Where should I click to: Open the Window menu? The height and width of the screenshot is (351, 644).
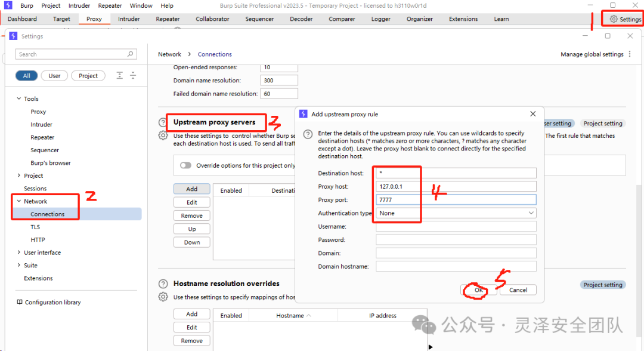141,6
